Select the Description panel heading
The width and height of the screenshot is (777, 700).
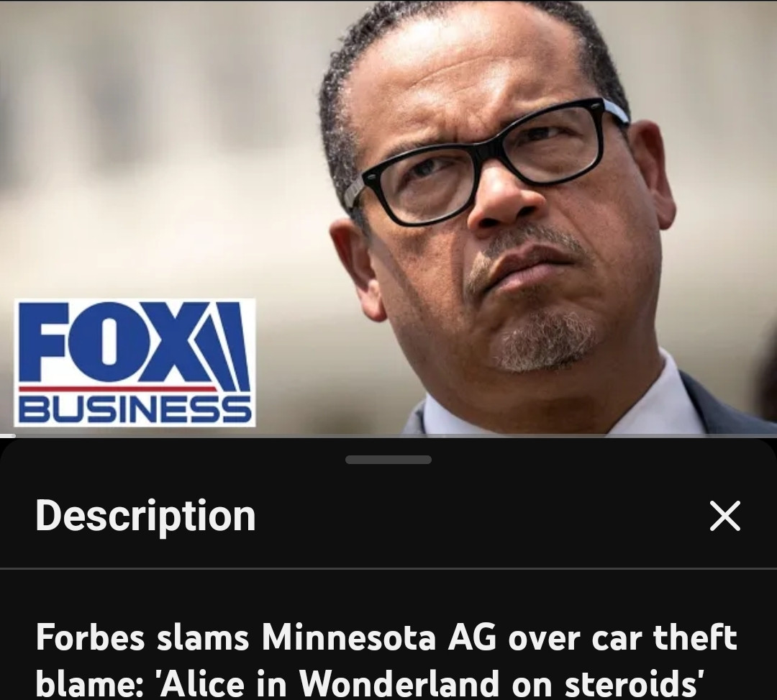coord(145,516)
